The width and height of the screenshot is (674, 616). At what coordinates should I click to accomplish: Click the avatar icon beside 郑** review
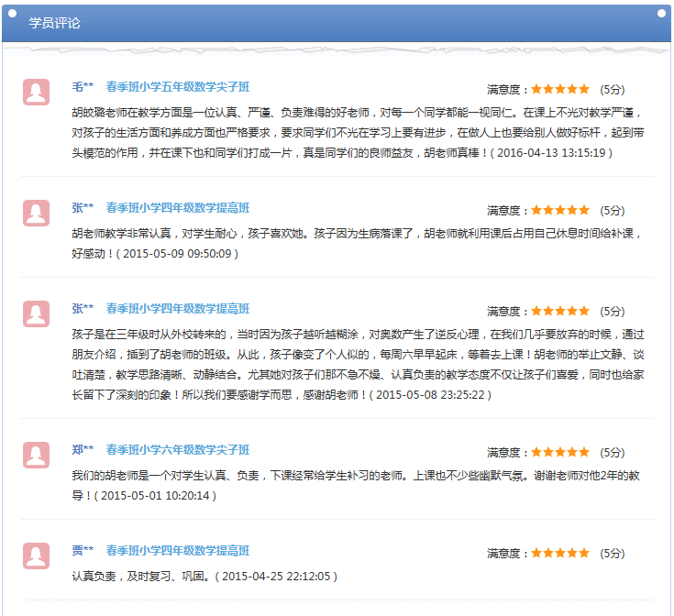[x=36, y=455]
